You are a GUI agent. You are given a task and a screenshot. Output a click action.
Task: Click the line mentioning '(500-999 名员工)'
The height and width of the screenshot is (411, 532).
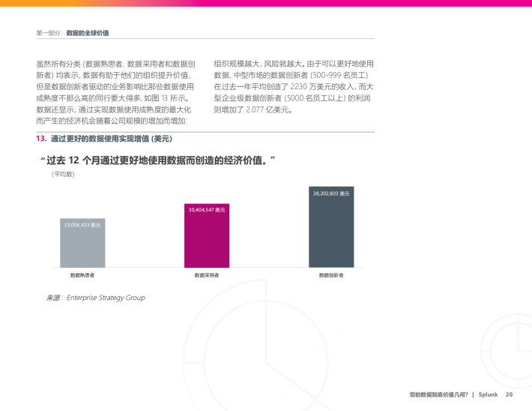[291, 76]
